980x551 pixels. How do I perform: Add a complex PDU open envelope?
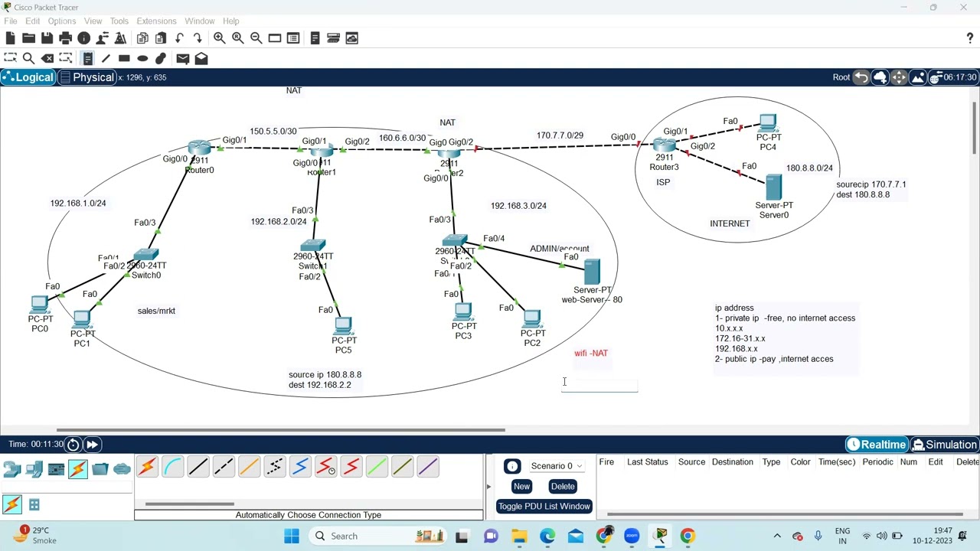[201, 58]
